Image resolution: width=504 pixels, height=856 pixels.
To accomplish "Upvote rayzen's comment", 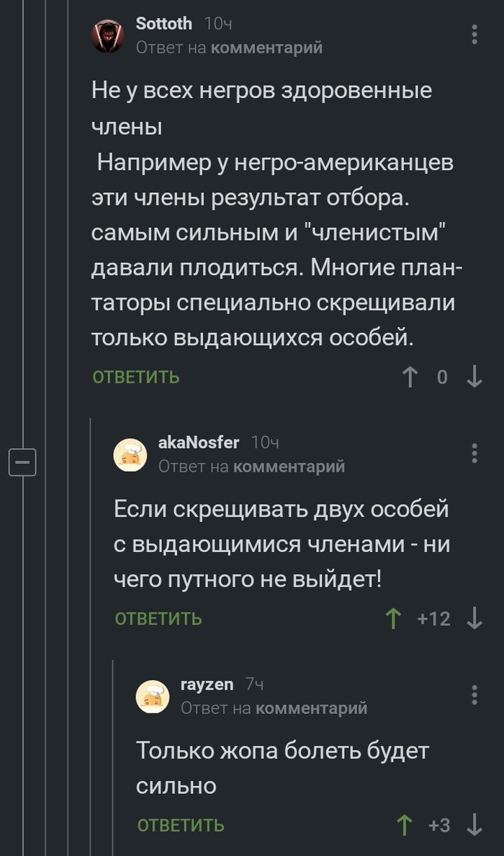I will click(x=407, y=826).
